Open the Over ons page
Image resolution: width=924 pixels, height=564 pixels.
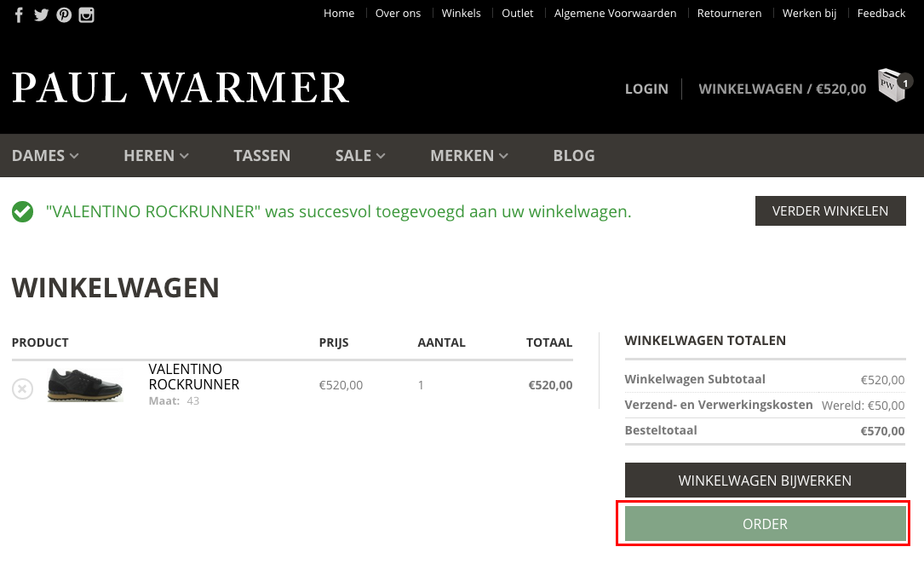pyautogui.click(x=398, y=13)
